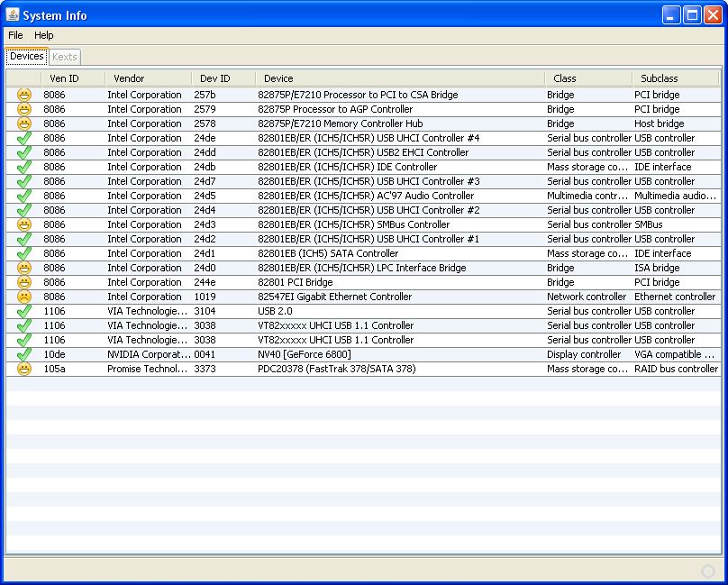Click green checkmark for GeForce 6800 row
728x585 pixels.
[24, 354]
